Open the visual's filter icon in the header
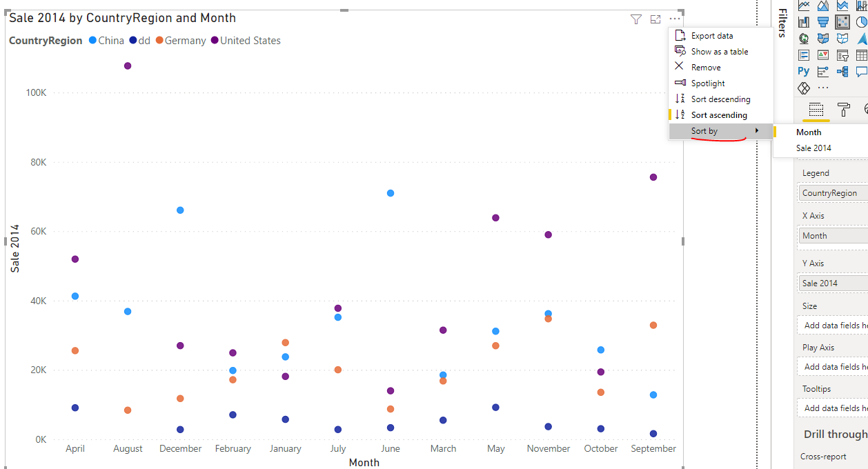The width and height of the screenshot is (868, 469). coord(636,19)
